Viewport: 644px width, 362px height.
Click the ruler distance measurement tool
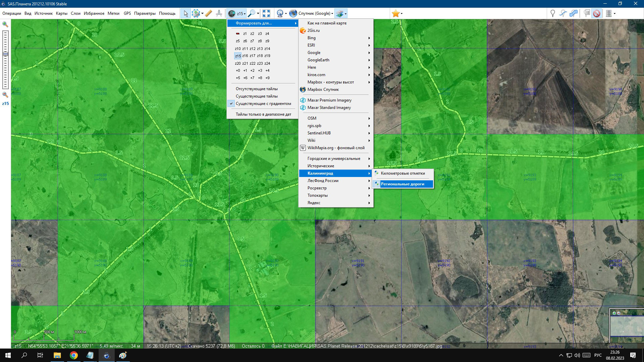click(x=208, y=13)
